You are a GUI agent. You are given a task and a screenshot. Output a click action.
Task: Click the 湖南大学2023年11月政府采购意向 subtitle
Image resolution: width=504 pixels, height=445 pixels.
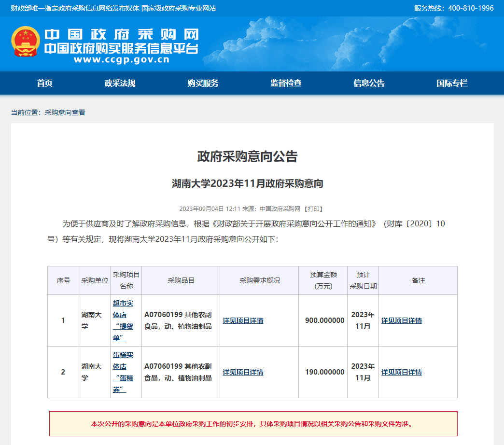pyautogui.click(x=248, y=183)
